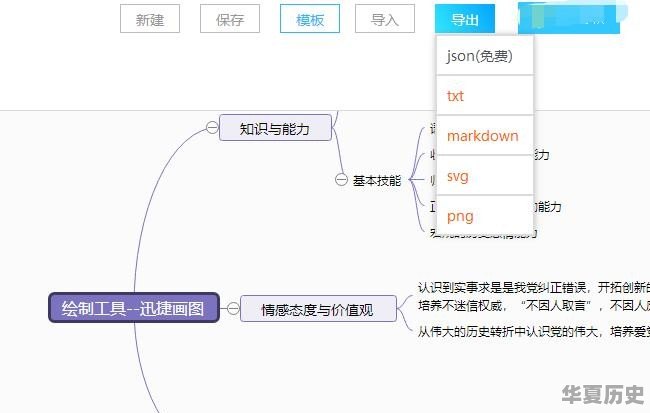Select the 知识与能力 node
650x413 pixels.
[x=275, y=128]
